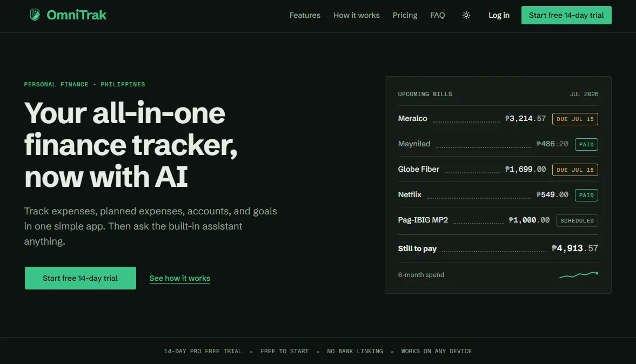
Task: Click the OmniTrak brand name text
Action: (x=77, y=15)
